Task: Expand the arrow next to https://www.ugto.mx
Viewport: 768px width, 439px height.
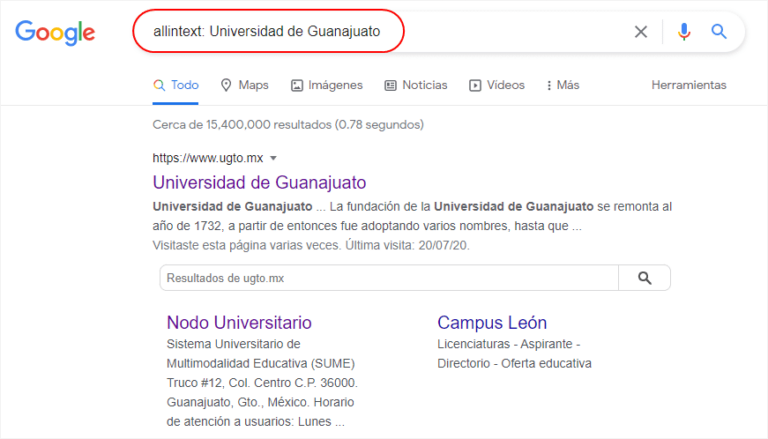Action: click(273, 158)
